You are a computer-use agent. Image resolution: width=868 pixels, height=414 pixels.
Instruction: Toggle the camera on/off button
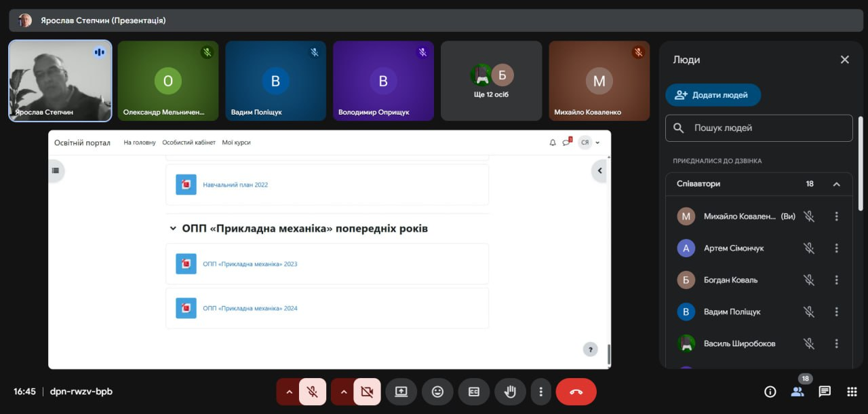367,392
